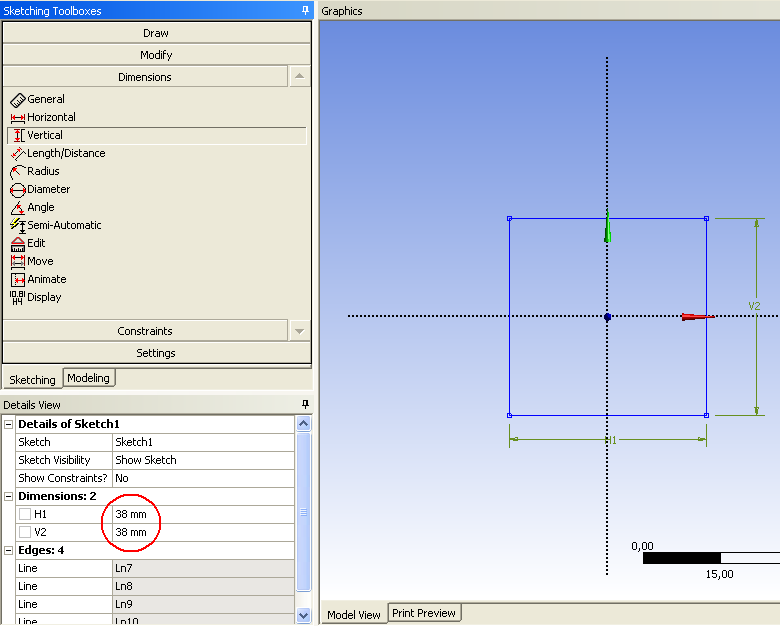This screenshot has height=626, width=780.
Task: Select the General dimension tool icon
Action: pyautogui.click(x=17, y=100)
